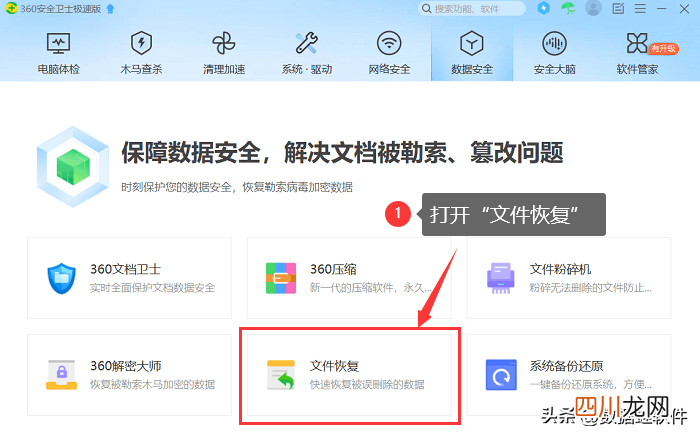The width and height of the screenshot is (700, 437).
Task: Click subtitle 时刻保护您的数据安全
Action: [176, 187]
